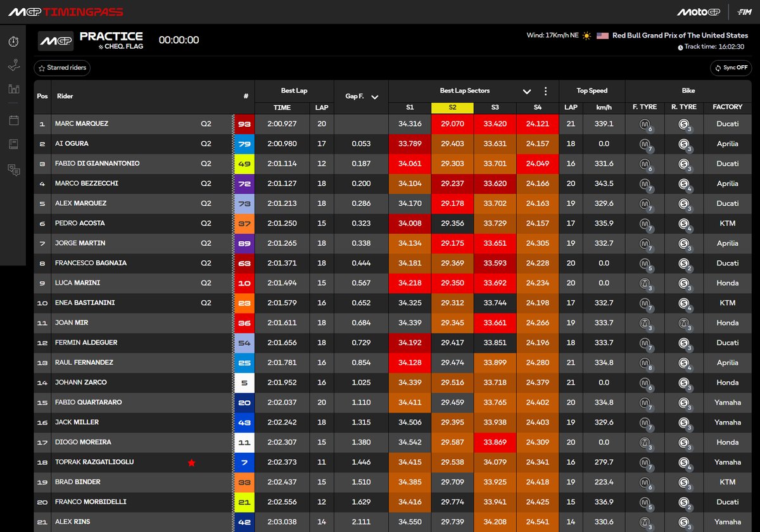Image resolution: width=760 pixels, height=532 pixels.
Task: Select the highlighted S2 sector column header
Action: pyautogui.click(x=453, y=108)
